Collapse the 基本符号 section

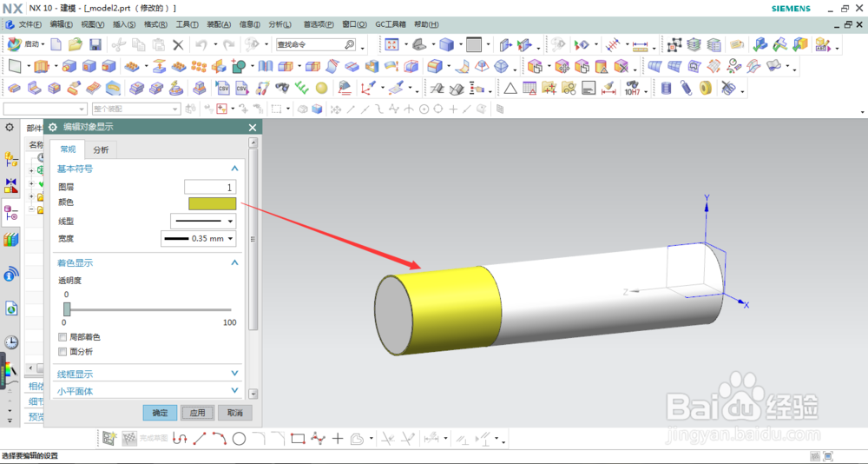[234, 169]
